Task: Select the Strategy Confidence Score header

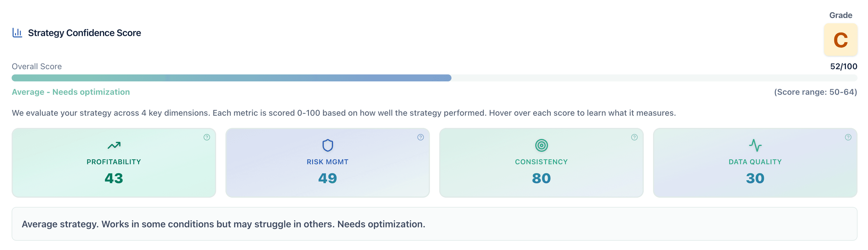Action: click(84, 33)
